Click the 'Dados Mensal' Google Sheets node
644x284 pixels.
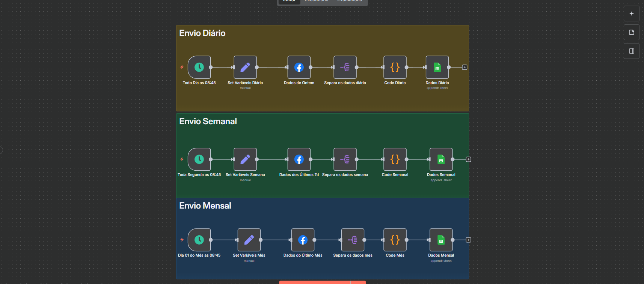click(x=441, y=240)
